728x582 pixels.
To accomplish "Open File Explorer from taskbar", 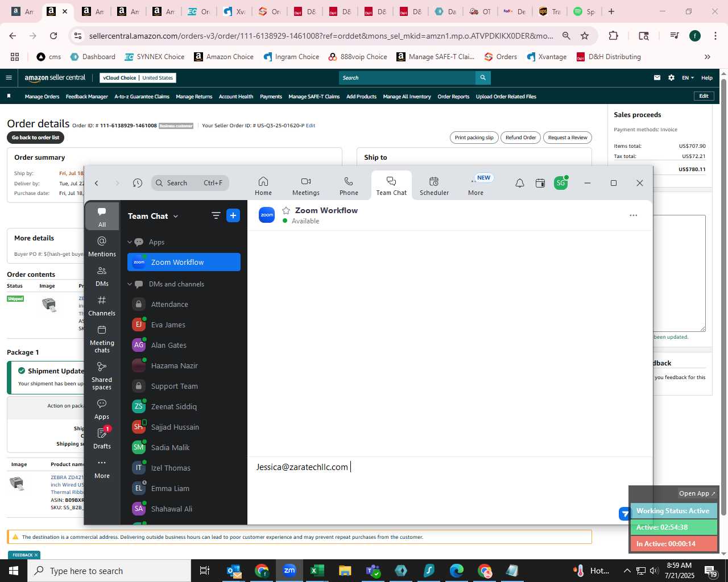I will point(345,571).
